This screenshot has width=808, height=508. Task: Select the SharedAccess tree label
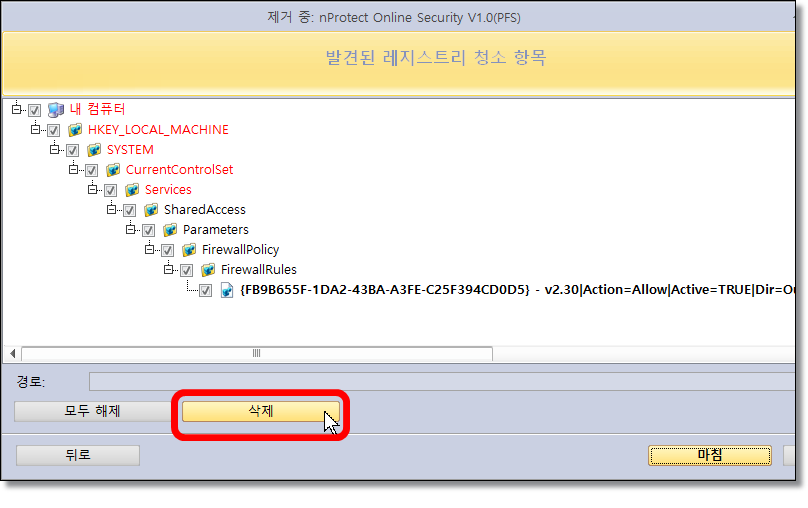click(205, 210)
